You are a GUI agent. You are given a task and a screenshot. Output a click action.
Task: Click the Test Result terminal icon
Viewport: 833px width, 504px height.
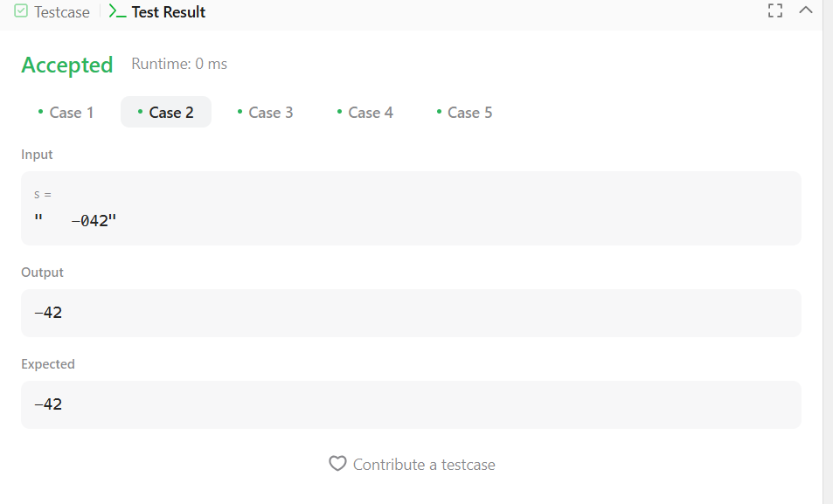click(117, 11)
